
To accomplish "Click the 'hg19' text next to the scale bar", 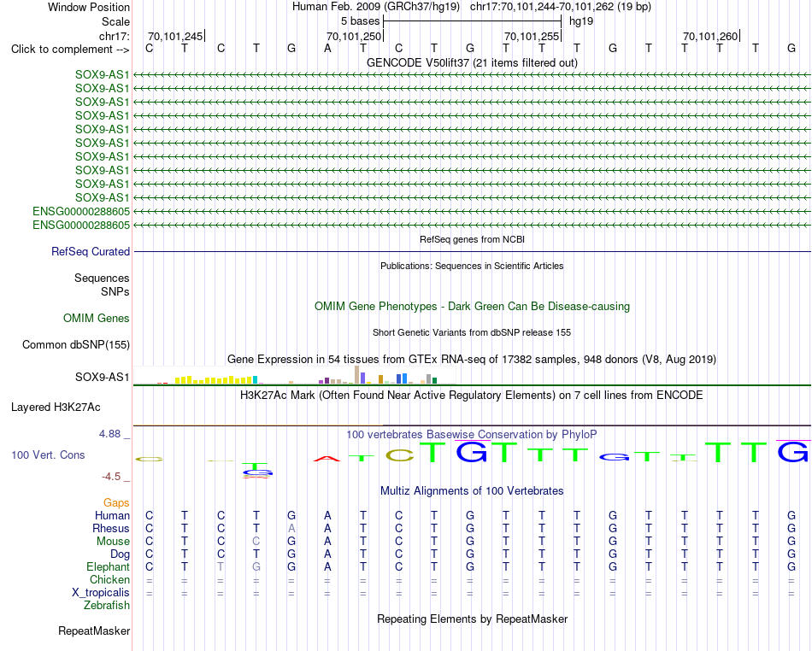I will 581,21.
